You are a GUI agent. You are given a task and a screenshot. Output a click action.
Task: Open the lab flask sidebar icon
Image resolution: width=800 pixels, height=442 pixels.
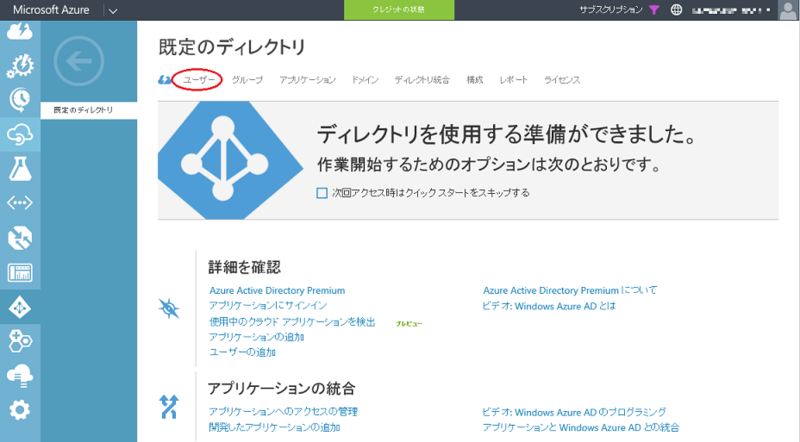click(x=19, y=169)
